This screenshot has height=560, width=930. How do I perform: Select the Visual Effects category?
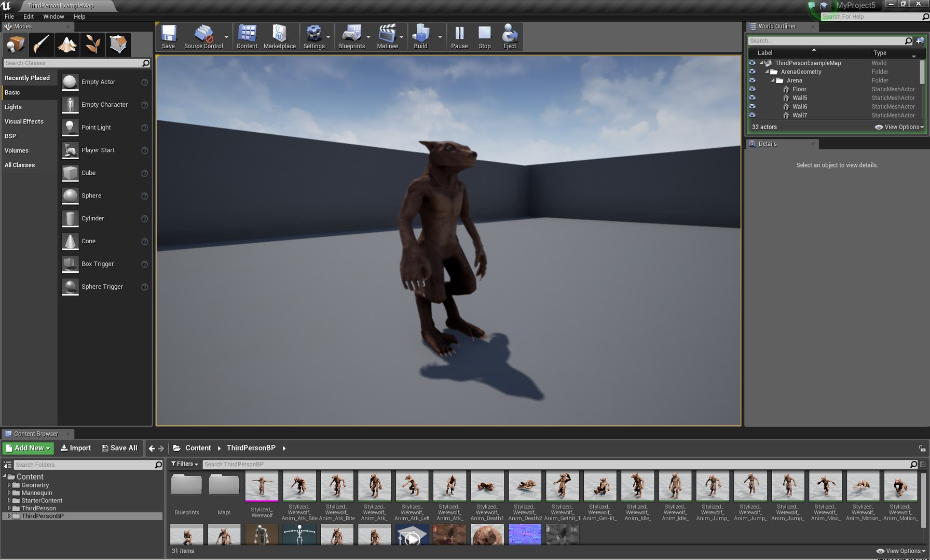[x=24, y=121]
